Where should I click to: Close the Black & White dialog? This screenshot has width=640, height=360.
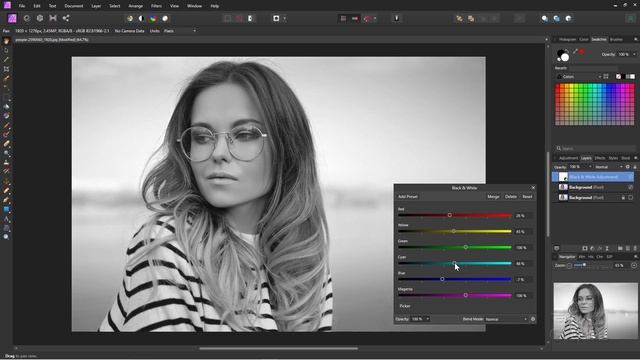(533, 188)
